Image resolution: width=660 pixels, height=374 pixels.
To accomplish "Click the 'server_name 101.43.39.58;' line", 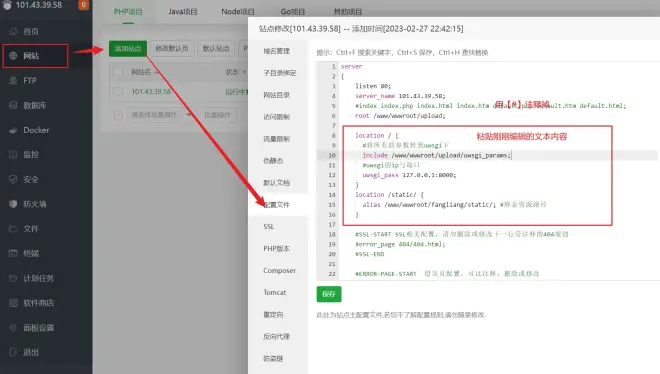I will pyautogui.click(x=400, y=96).
